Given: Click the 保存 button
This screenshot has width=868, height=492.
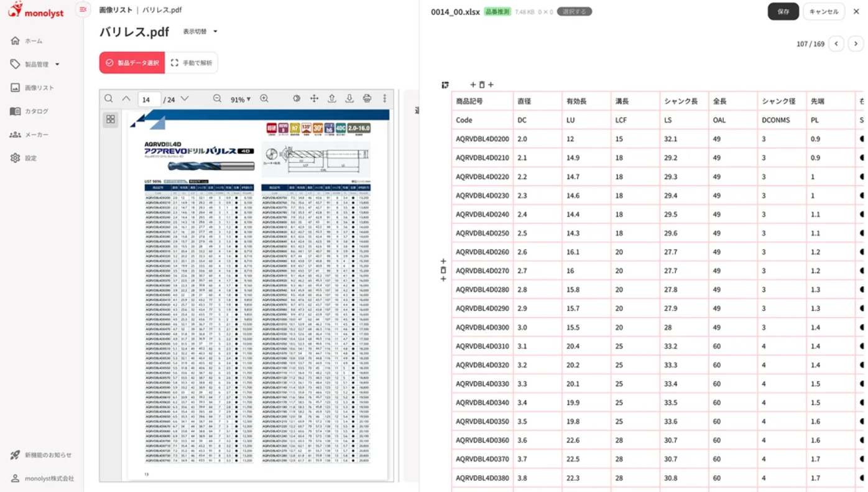Looking at the screenshot, I should coord(783,11).
